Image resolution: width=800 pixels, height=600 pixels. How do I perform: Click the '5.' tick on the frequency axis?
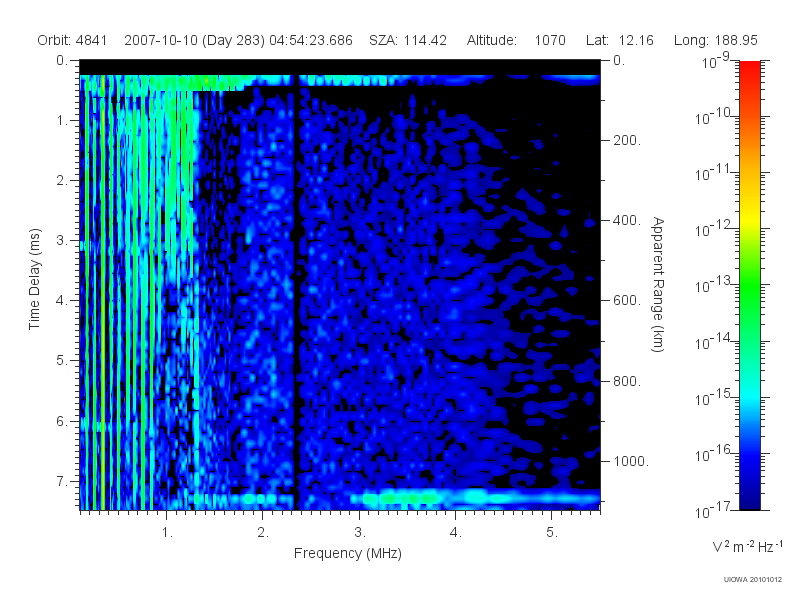pyautogui.click(x=552, y=533)
